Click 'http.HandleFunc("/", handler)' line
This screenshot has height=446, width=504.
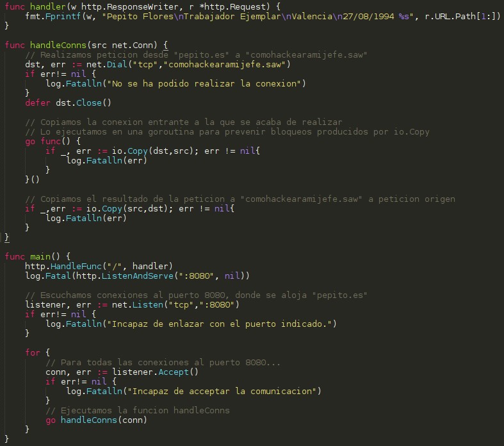point(99,266)
